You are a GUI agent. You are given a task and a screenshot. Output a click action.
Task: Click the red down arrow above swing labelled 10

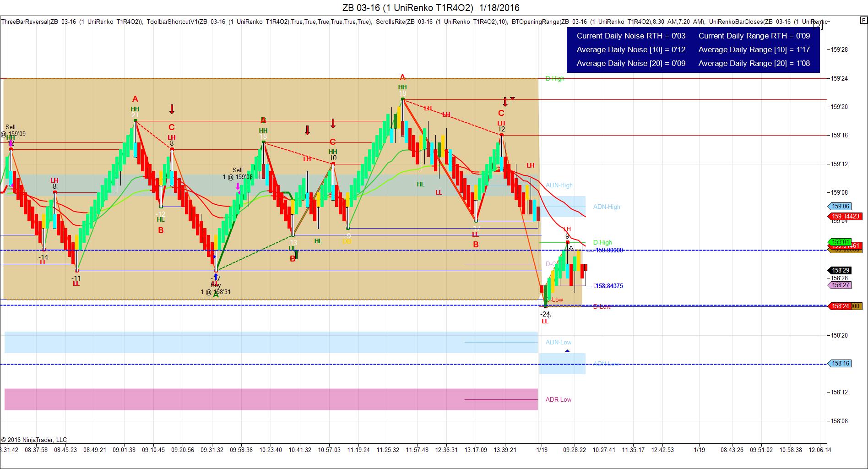coord(333,123)
